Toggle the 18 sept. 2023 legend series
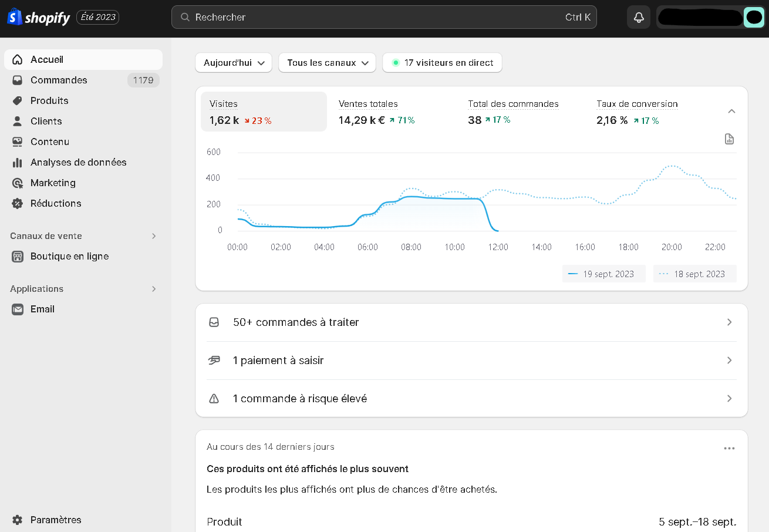The width and height of the screenshot is (769, 532). (694, 274)
